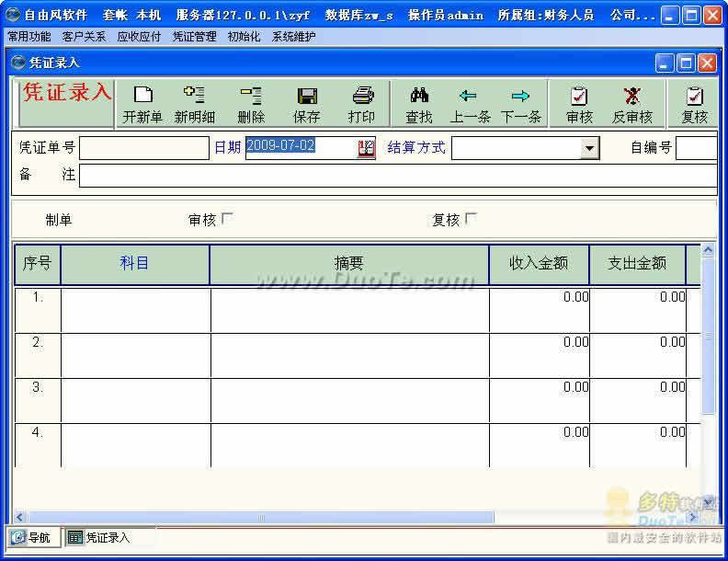Click the 摘要 cell in row 2
This screenshot has width=728, height=561.
pos(350,355)
